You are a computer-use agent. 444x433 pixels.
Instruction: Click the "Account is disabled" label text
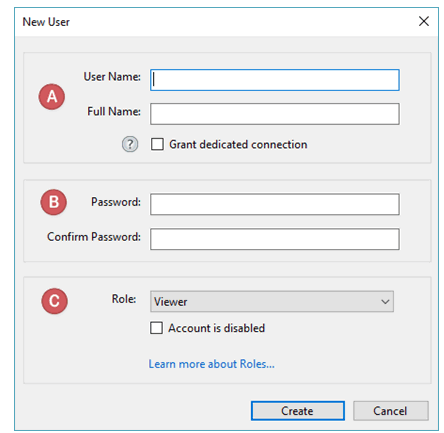point(217,328)
